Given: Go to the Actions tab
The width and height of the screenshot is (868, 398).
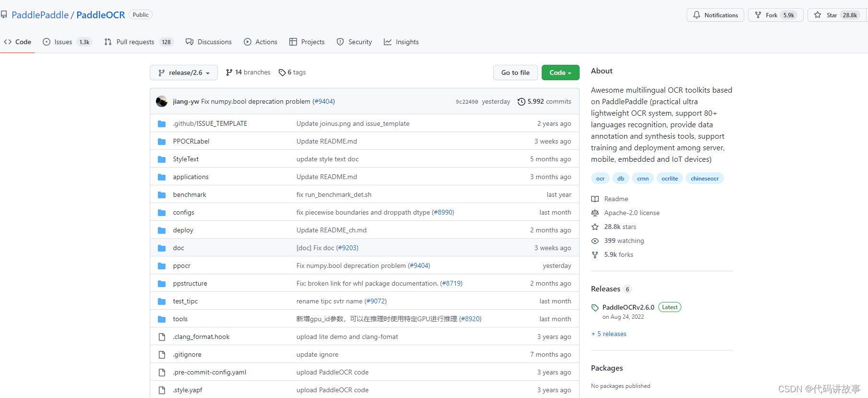Looking at the screenshot, I should 261,42.
